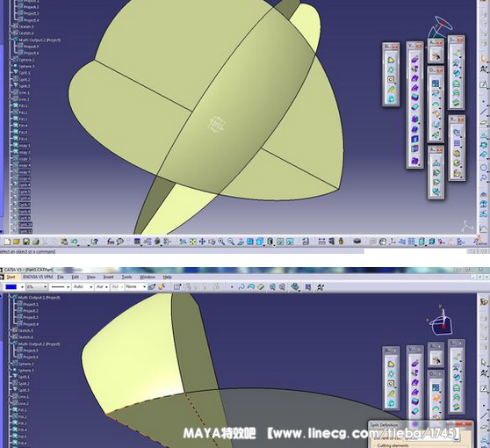The width and height of the screenshot is (490, 448).
Task: Select the Pan view tool
Action: pos(202,242)
